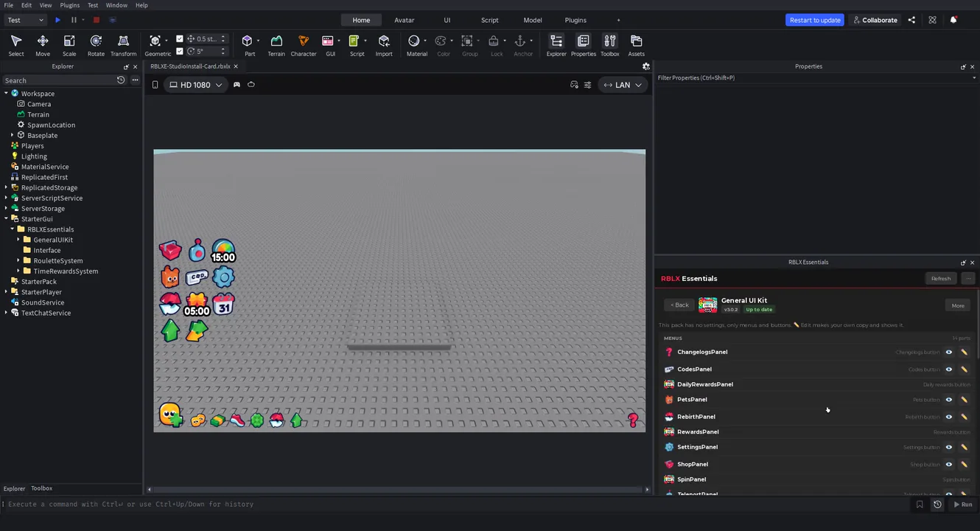Click the Explorer filter history icon

tap(121, 80)
